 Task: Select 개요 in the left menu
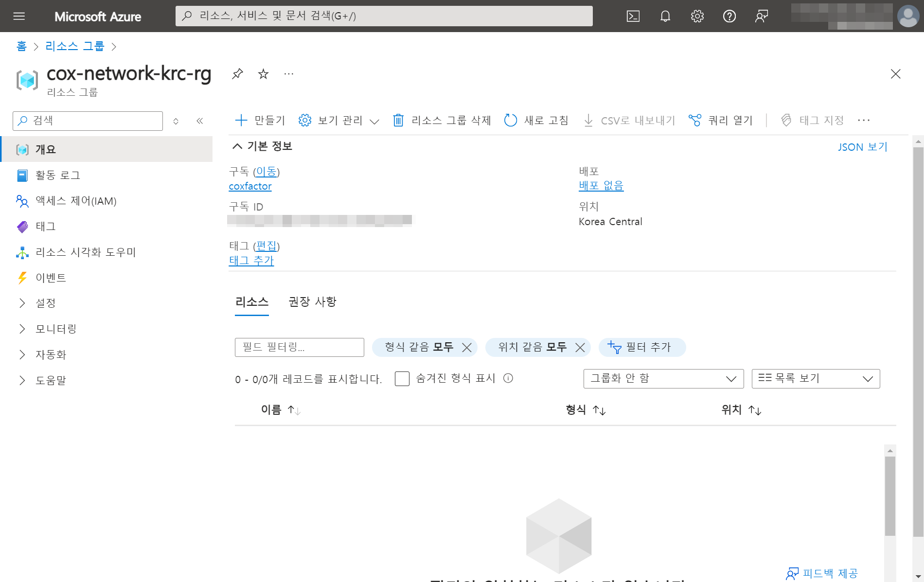(x=107, y=149)
